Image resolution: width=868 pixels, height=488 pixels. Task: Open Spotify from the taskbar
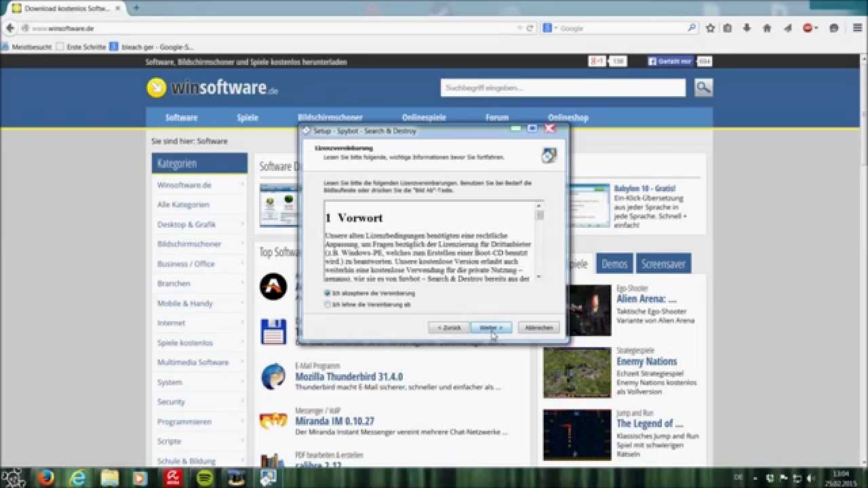pyautogui.click(x=205, y=478)
